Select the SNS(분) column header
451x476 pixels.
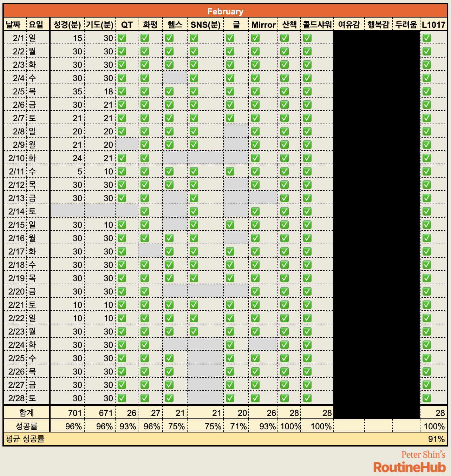[x=205, y=25]
